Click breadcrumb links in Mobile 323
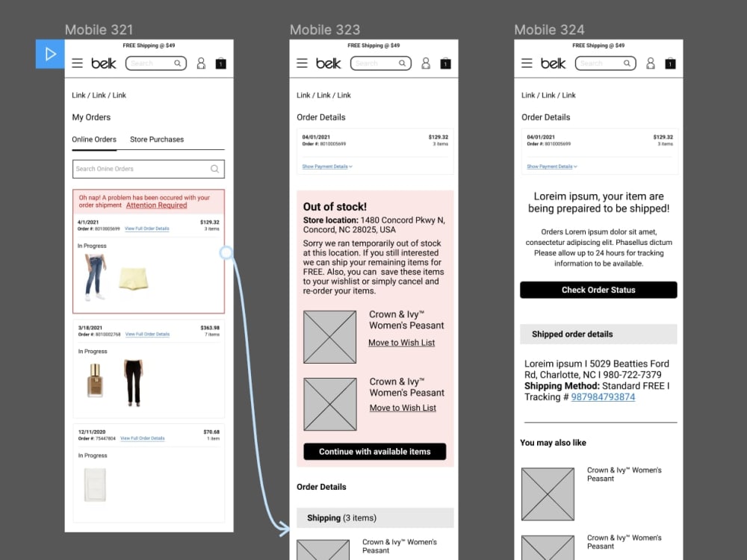Viewport: 747px width, 560px height. [x=324, y=96]
